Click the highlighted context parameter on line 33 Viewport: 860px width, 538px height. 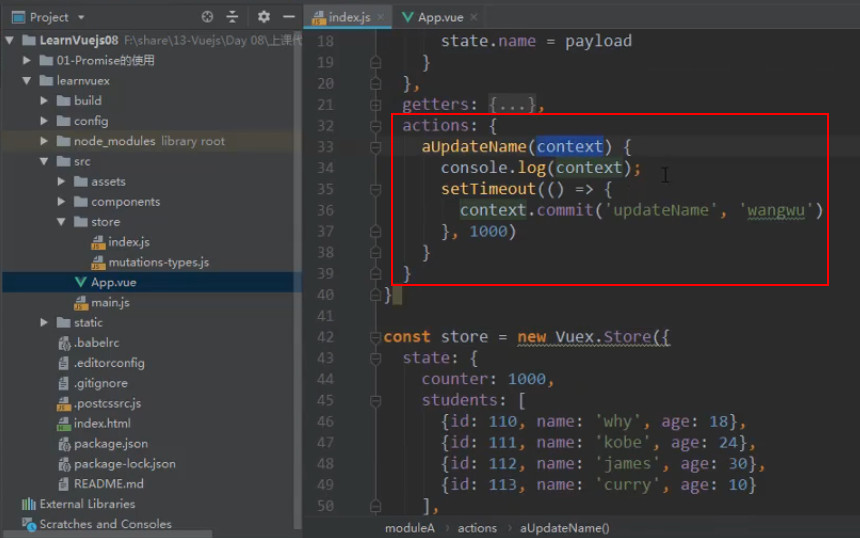pos(569,146)
